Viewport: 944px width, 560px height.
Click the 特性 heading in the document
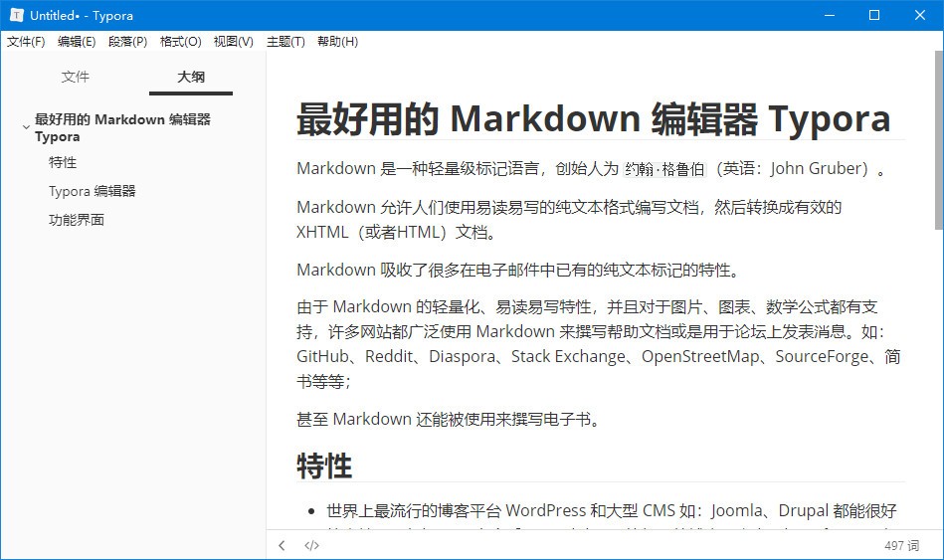click(x=324, y=467)
